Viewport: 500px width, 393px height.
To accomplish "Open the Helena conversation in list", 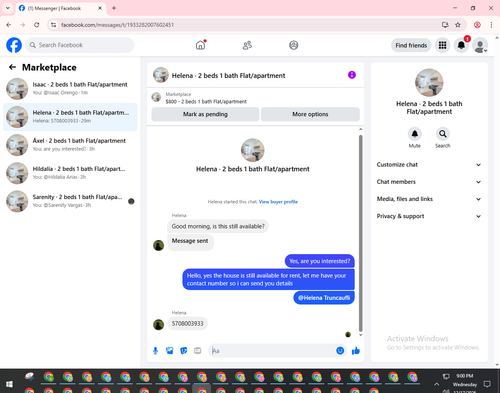I will pos(70,117).
